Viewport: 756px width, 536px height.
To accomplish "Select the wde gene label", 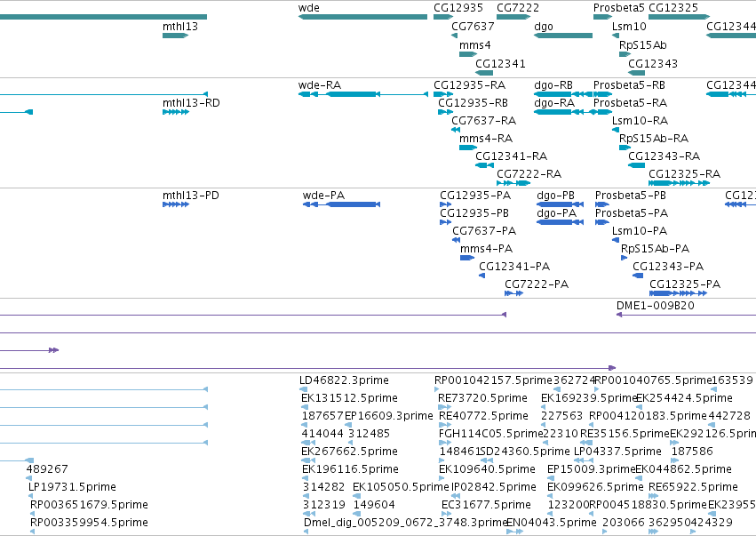I will pos(308,8).
